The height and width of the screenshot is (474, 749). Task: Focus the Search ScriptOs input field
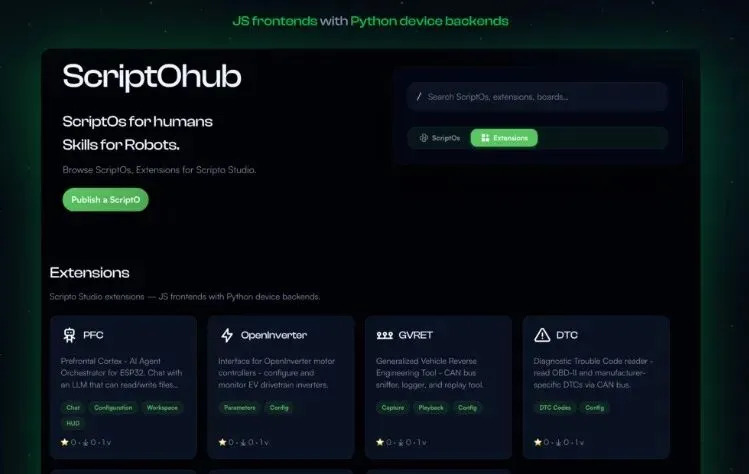tap(537, 97)
